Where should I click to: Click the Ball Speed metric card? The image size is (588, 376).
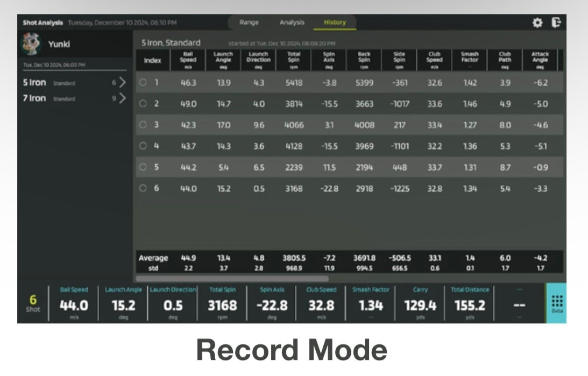coord(75,304)
